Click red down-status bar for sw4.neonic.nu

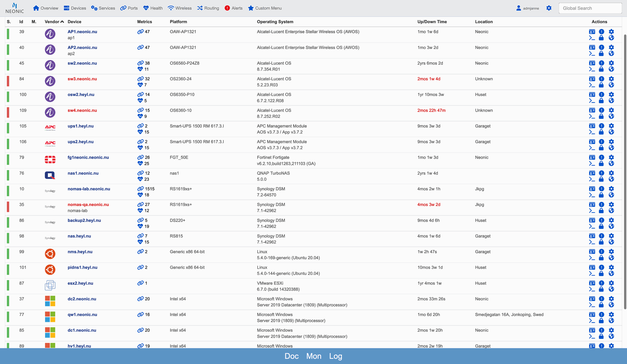(x=8, y=113)
